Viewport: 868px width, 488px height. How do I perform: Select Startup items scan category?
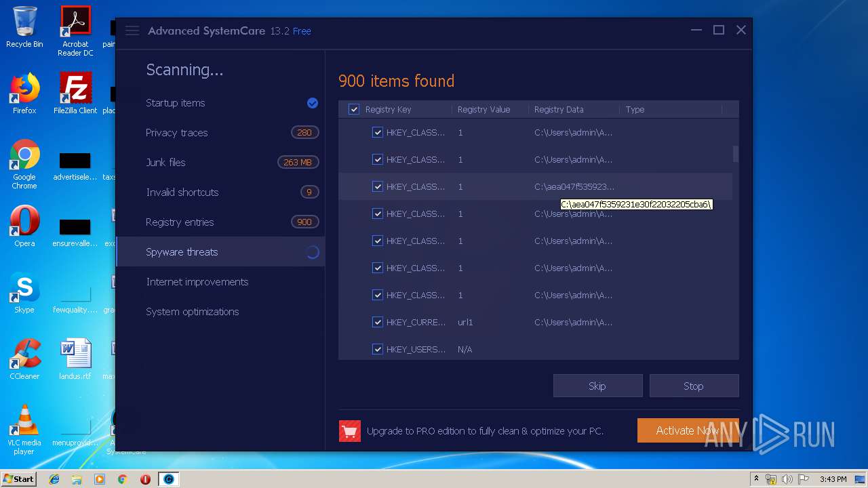[x=220, y=103]
